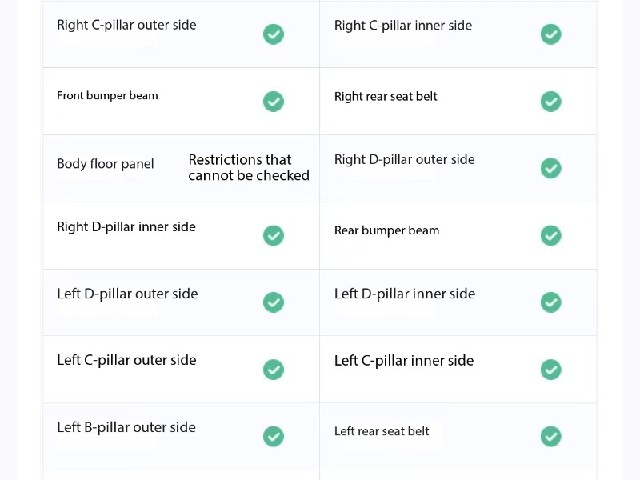
Task: Click the Right C-pillar outer side checkmark
Action: click(x=273, y=34)
